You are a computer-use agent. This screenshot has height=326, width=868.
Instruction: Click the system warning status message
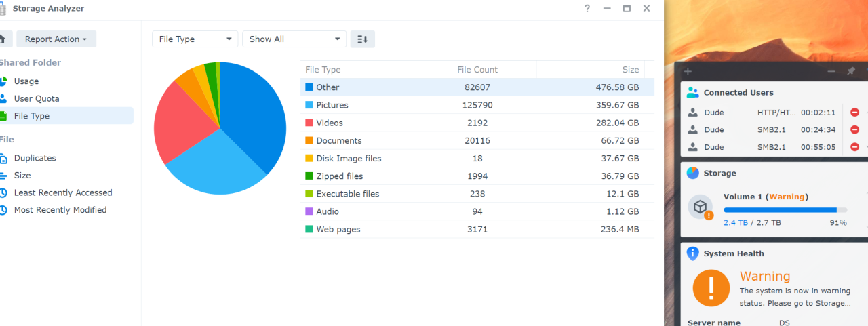[795, 297]
